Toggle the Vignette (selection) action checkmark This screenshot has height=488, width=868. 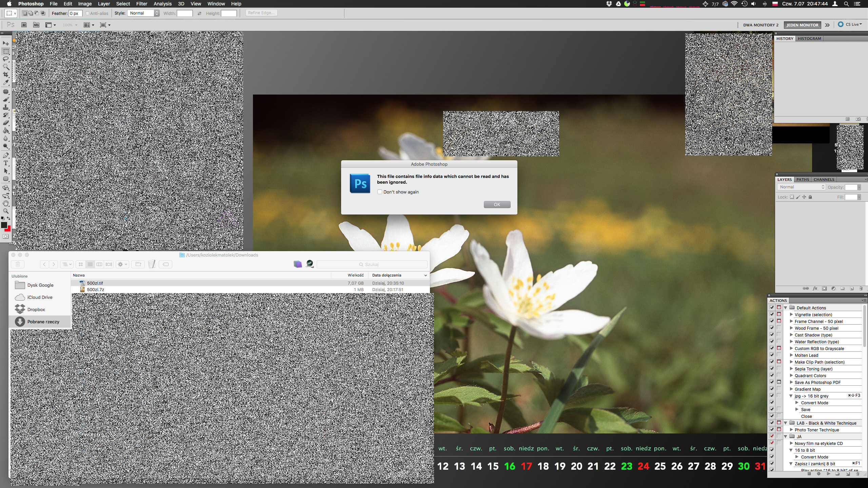772,314
